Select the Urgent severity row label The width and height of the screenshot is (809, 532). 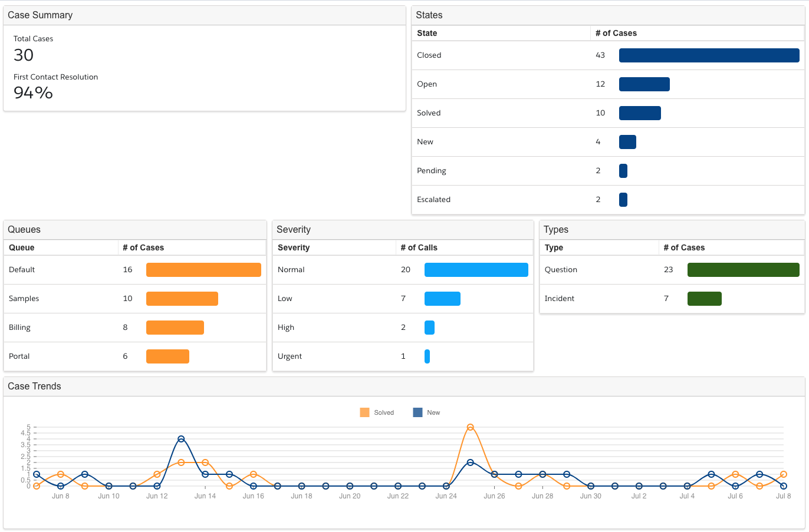pos(290,356)
